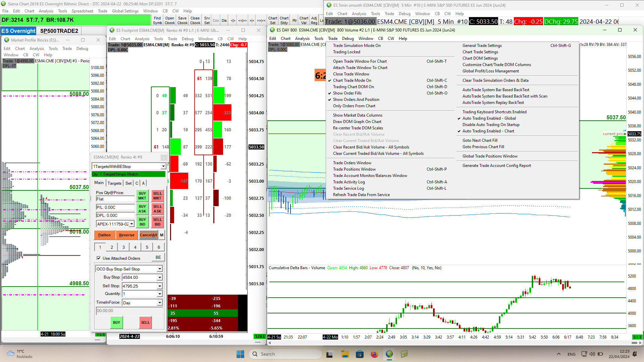Toggle Show Order Fills menu option
The width and height of the screenshot is (644, 362).
pyautogui.click(x=347, y=93)
